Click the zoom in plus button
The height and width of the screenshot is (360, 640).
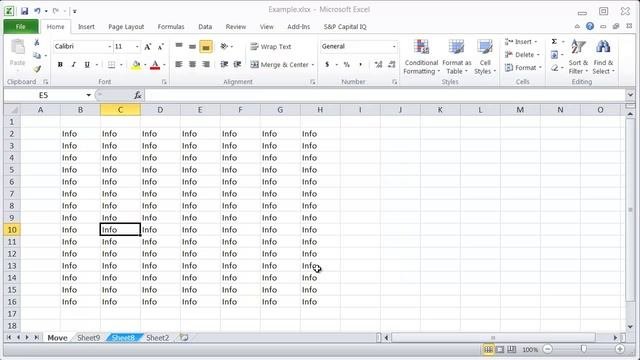(x=620, y=349)
